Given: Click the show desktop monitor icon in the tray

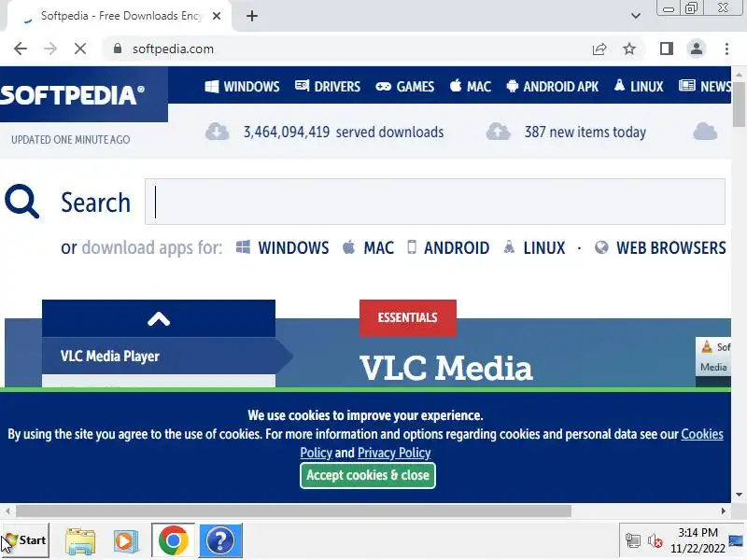Looking at the screenshot, I should (736, 540).
